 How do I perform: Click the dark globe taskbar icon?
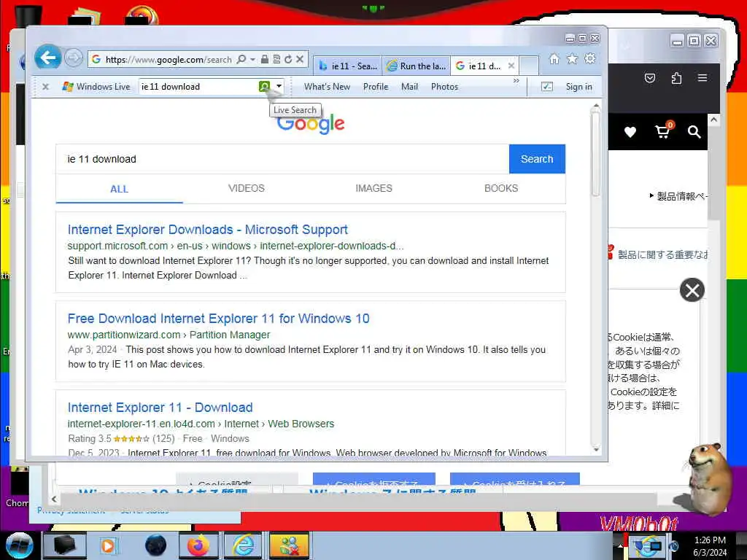156,545
